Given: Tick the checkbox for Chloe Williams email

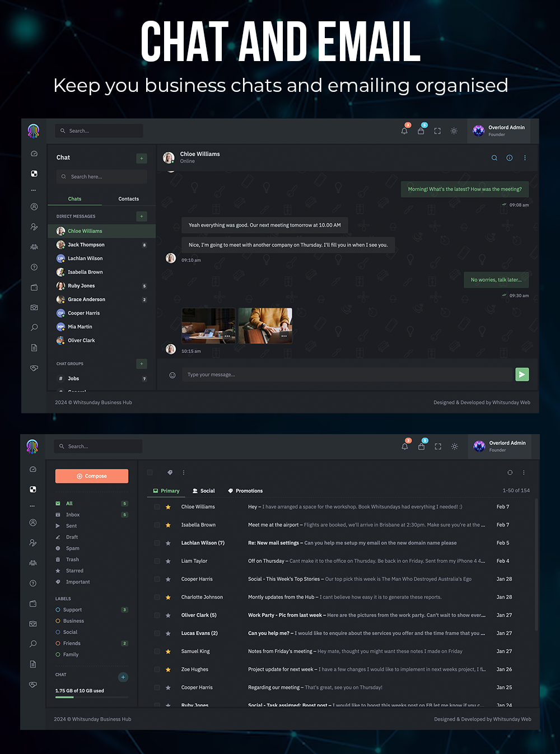Looking at the screenshot, I should pos(157,507).
